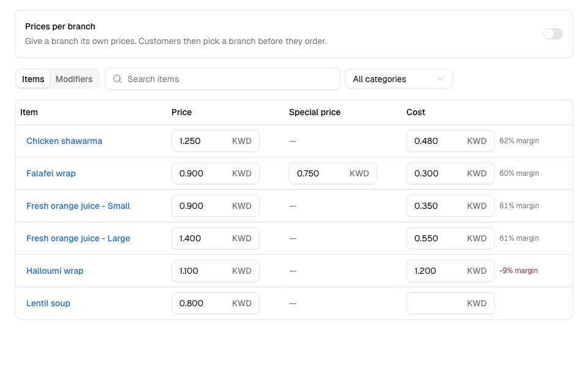This screenshot has width=588, height=392.
Task: Click the red "-9% margin" label
Action: 519,271
